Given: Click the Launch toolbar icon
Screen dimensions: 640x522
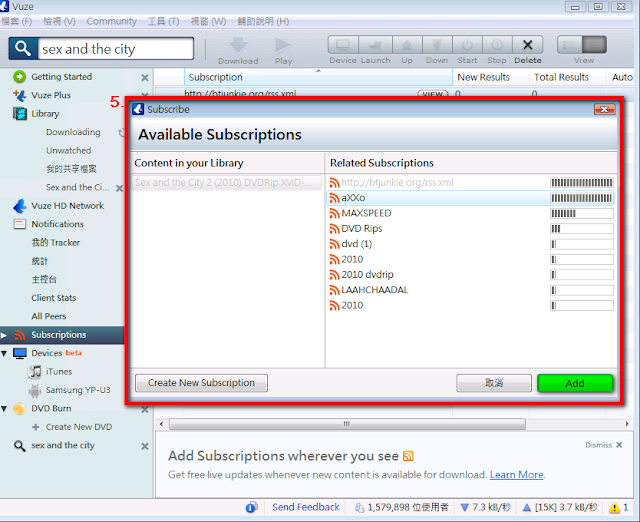Looking at the screenshot, I should pos(376,44).
